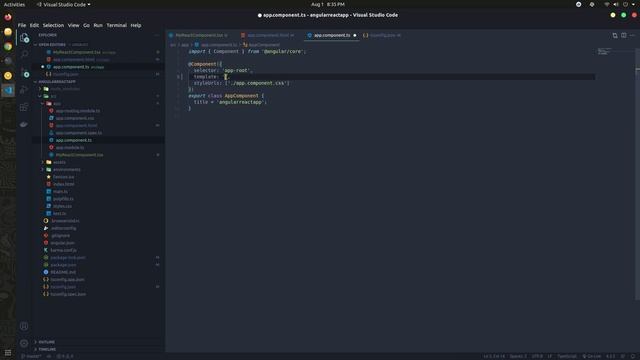This screenshot has height=360, width=640.
Task: Switch to the app.component.html editor tab
Action: pos(269,36)
